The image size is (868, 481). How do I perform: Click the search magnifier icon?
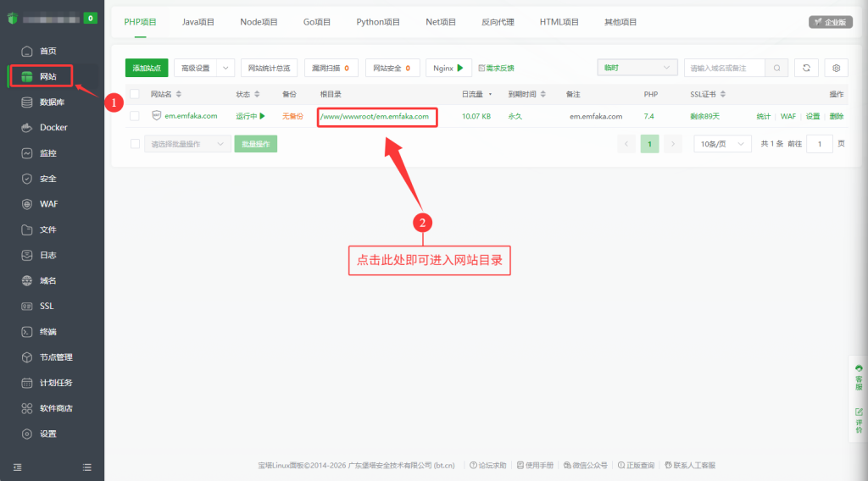click(x=776, y=68)
